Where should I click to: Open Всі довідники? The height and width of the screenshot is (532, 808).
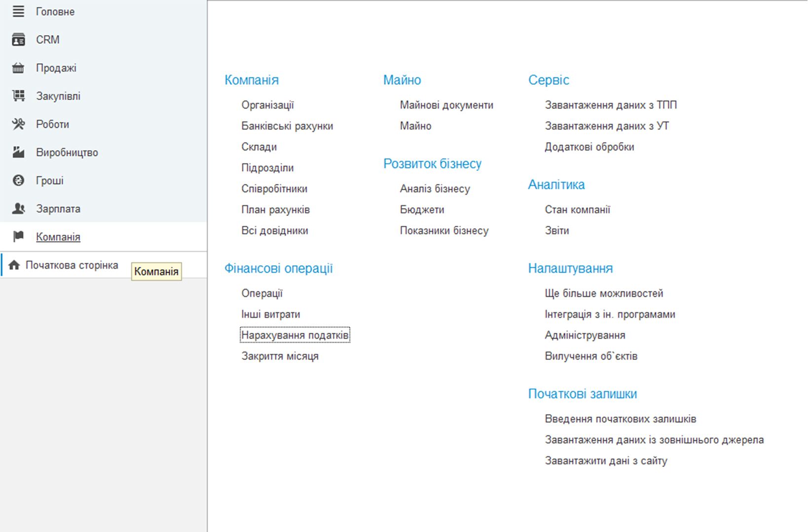pyautogui.click(x=275, y=231)
